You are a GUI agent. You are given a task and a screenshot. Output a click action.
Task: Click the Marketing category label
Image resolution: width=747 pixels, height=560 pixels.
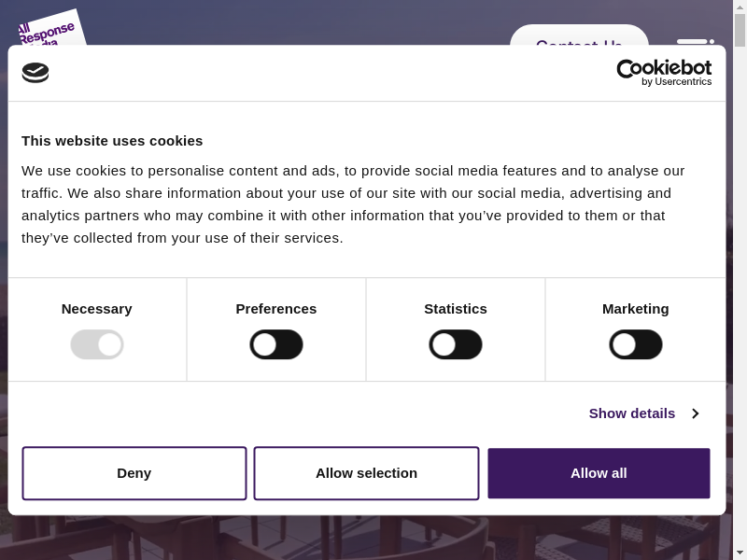(636, 309)
